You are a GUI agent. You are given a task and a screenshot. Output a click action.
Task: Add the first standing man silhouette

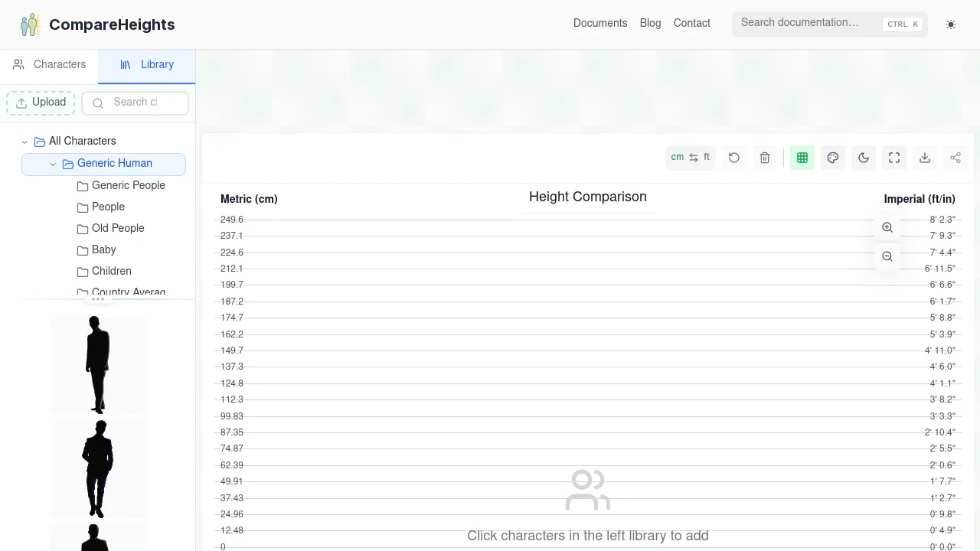point(98,365)
